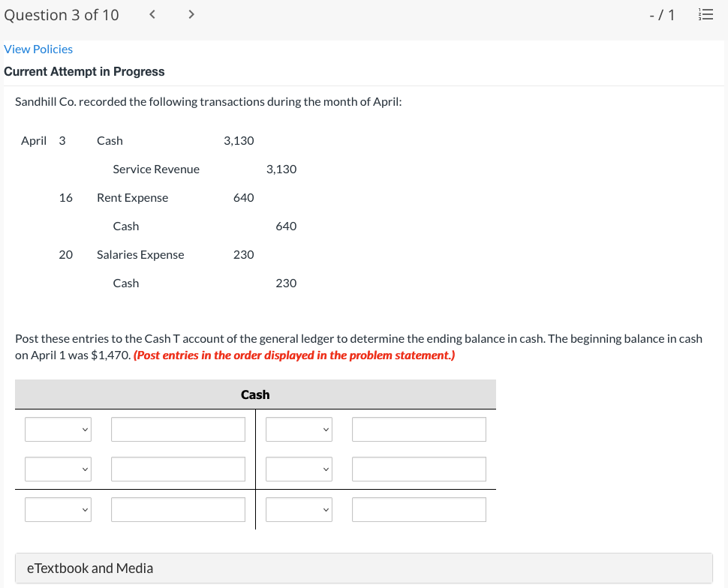Click first-row credit amount field
Screen dimensions: 728x588
point(420,429)
